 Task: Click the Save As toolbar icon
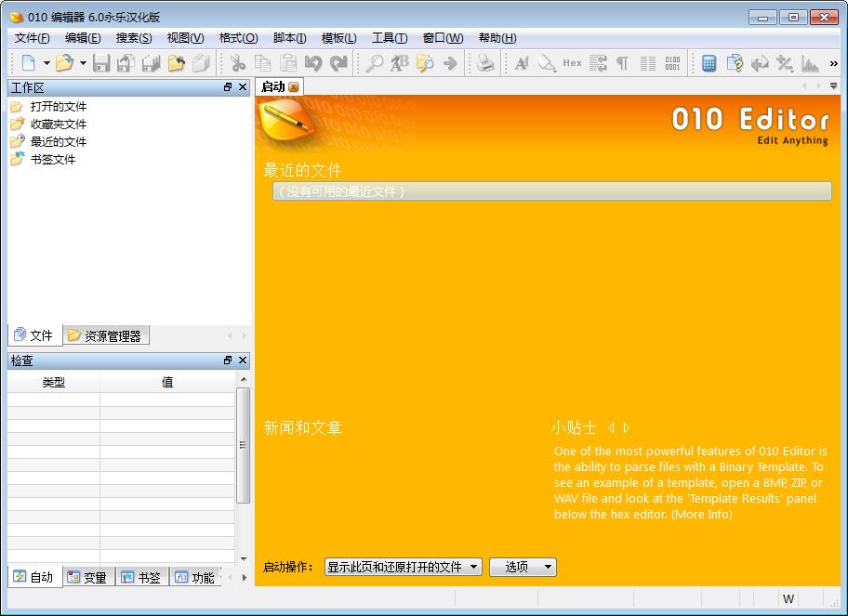tap(126, 63)
